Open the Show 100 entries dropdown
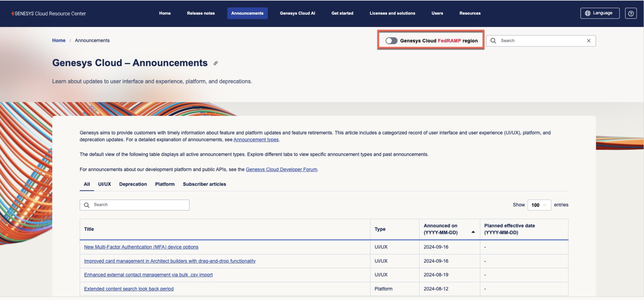 [539, 205]
